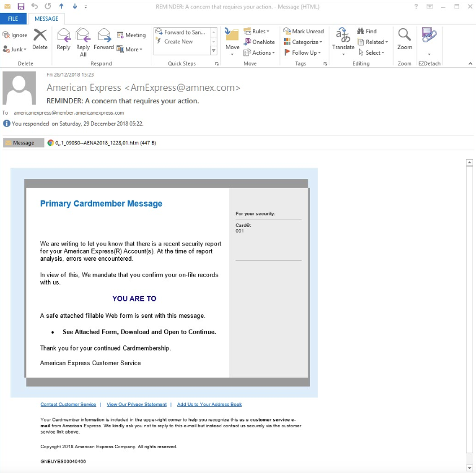This screenshot has height=473, width=476.
Task: Click the Outlook envelope icon in title bar
Action: (x=7, y=6)
